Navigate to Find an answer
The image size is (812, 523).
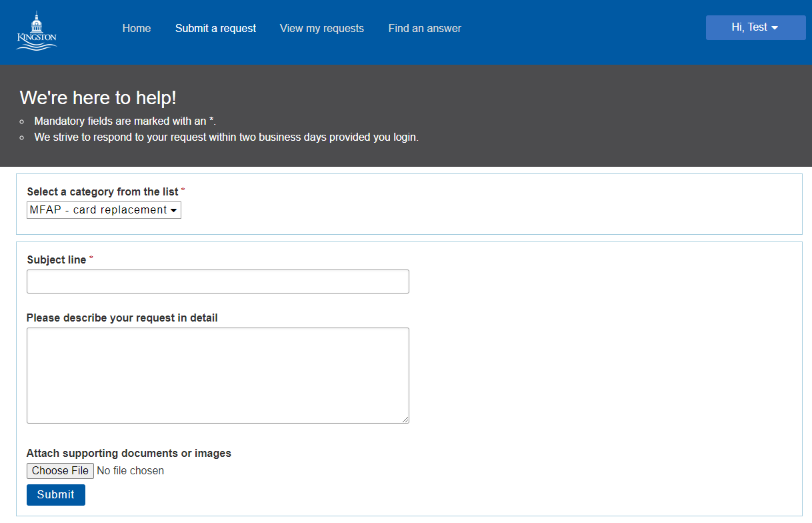[x=425, y=28]
